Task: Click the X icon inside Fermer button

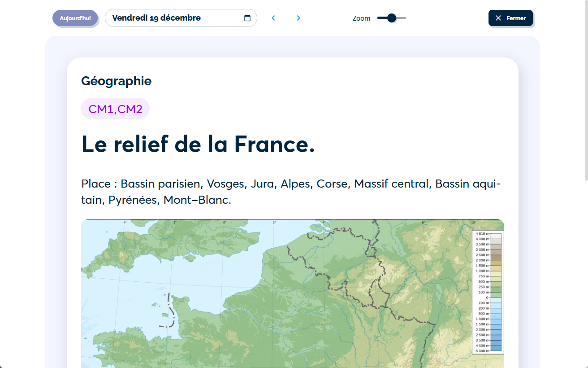Action: [x=498, y=18]
